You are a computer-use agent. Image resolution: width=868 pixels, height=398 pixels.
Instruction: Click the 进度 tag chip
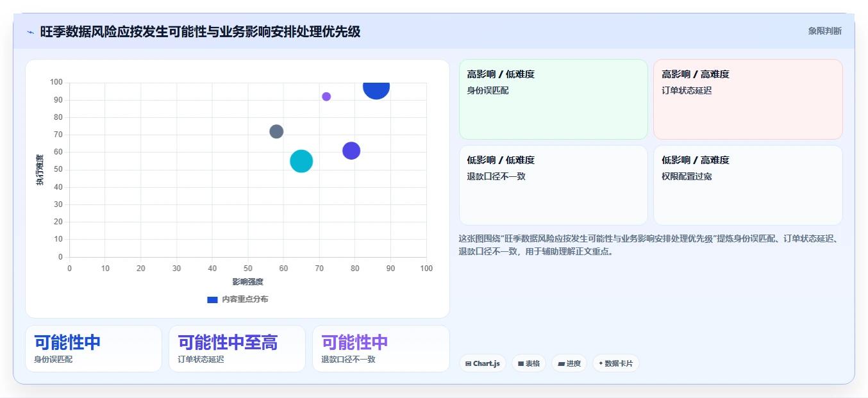[x=569, y=363]
